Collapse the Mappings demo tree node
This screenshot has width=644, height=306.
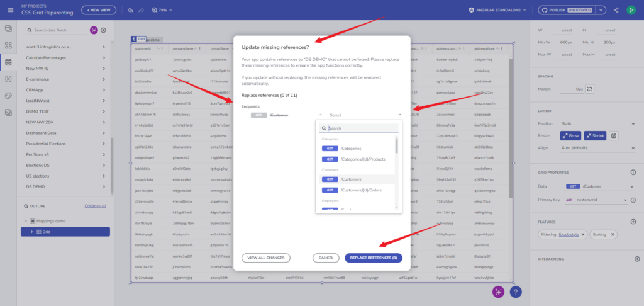(26, 221)
